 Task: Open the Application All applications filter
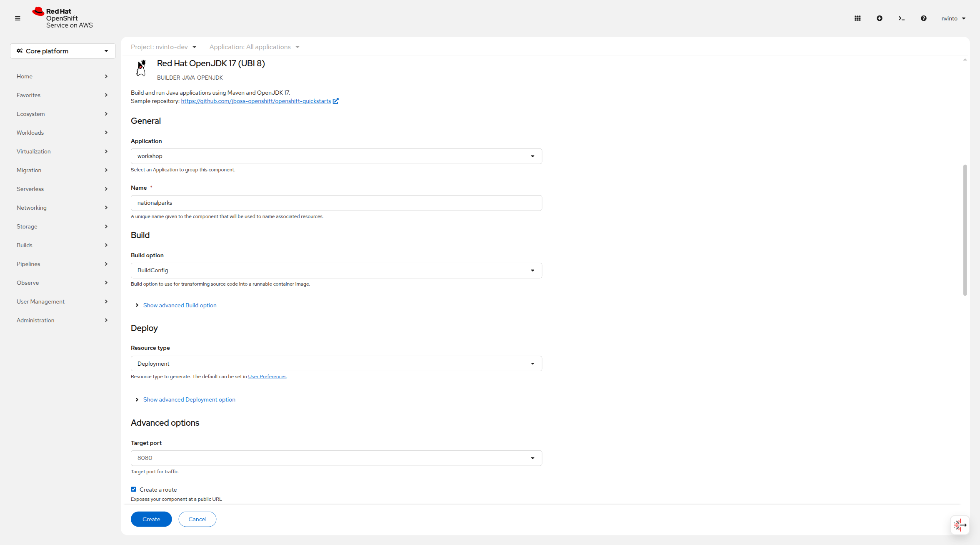pyautogui.click(x=254, y=47)
